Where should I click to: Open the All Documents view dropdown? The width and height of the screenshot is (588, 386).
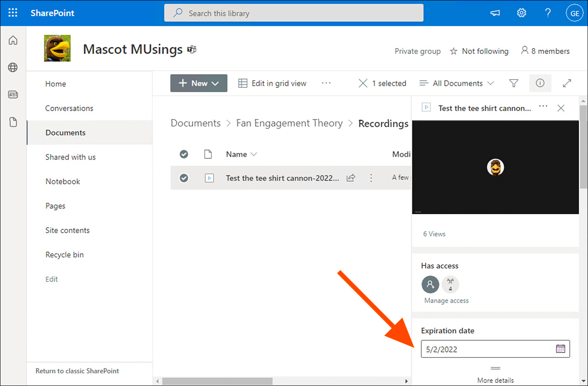coord(457,83)
